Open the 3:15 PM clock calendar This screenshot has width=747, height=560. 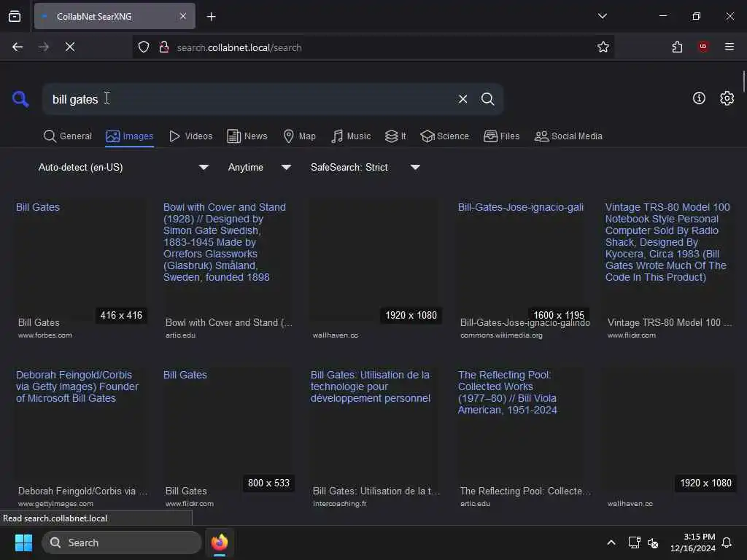point(693,542)
